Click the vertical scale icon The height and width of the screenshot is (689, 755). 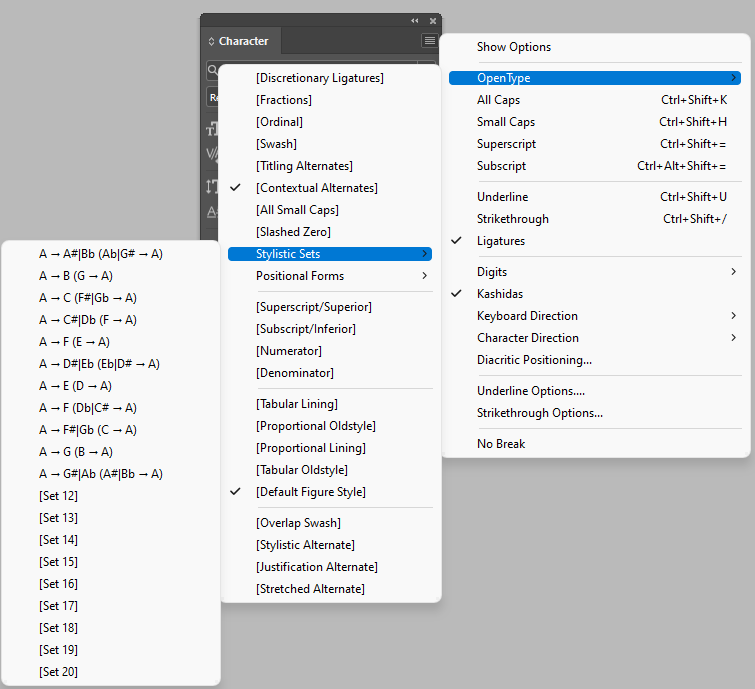click(x=211, y=186)
